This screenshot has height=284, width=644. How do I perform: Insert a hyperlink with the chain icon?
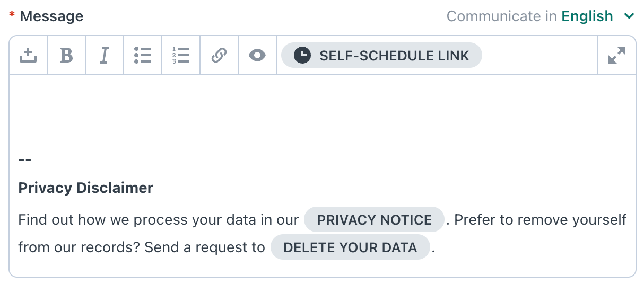click(x=219, y=55)
